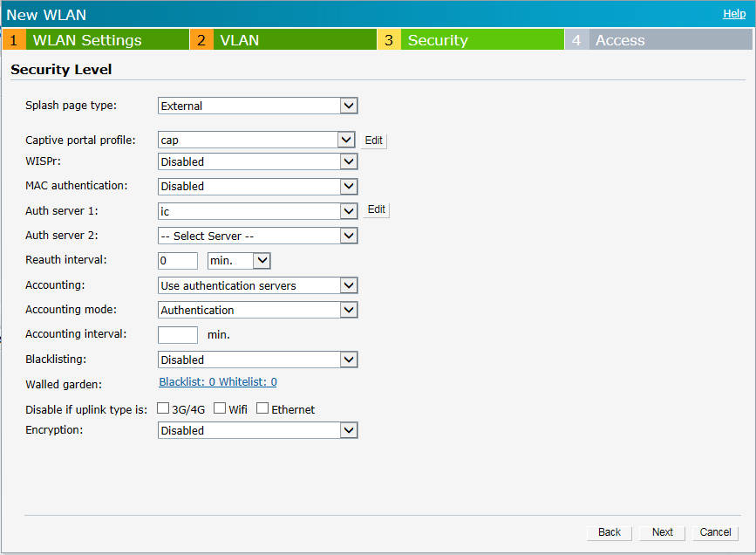Click the Accounting interval min. text
The width and height of the screenshot is (756, 555).
tap(218, 335)
